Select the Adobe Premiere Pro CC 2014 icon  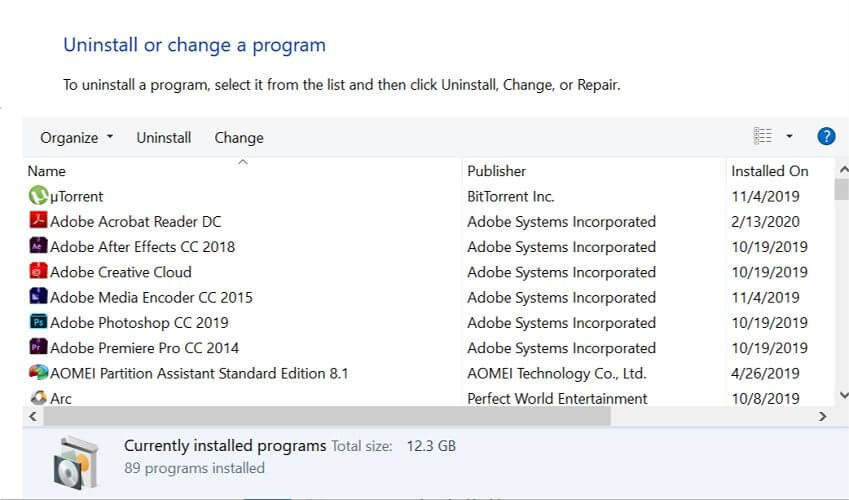(x=38, y=346)
